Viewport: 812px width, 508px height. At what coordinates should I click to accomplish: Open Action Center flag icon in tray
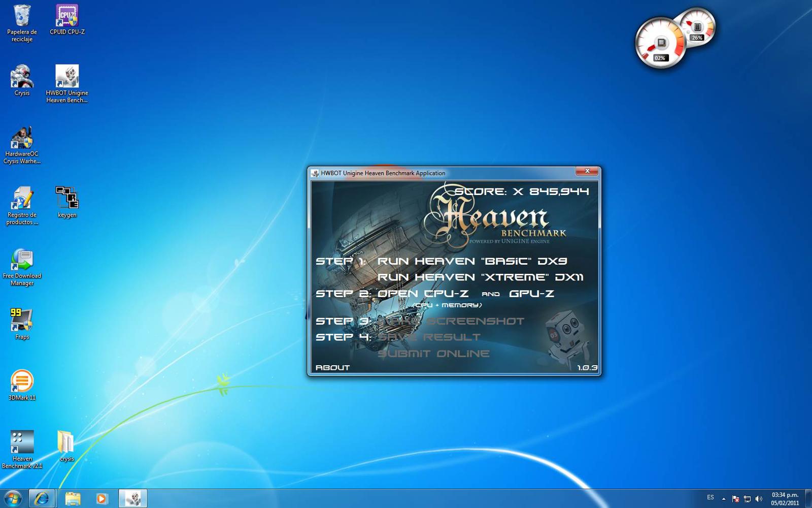[735, 499]
